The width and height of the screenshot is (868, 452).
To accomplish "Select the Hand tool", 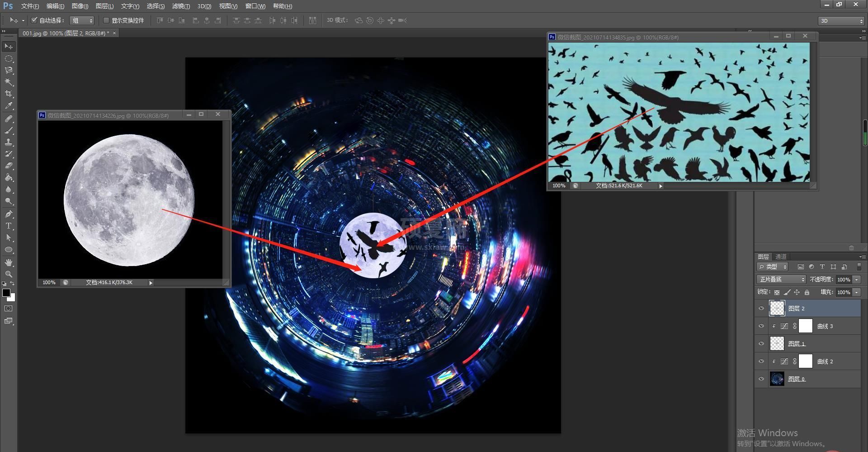I will click(x=9, y=262).
